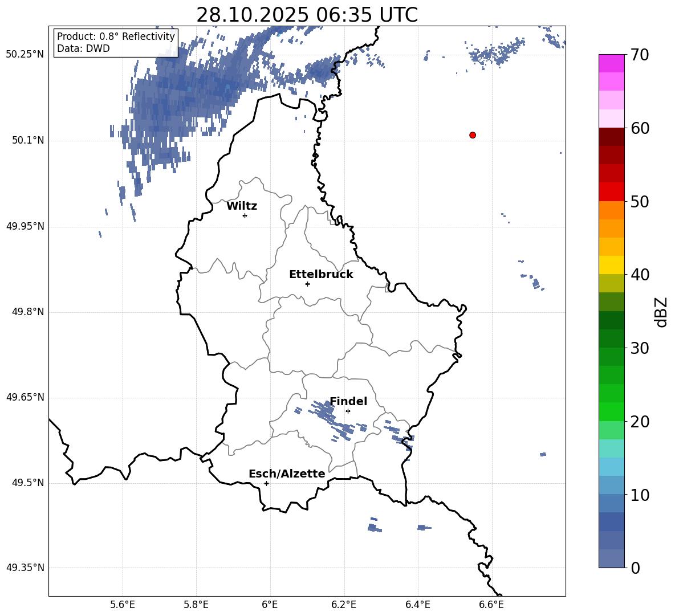Click the 6.4°E longitude tick label

tap(417, 605)
